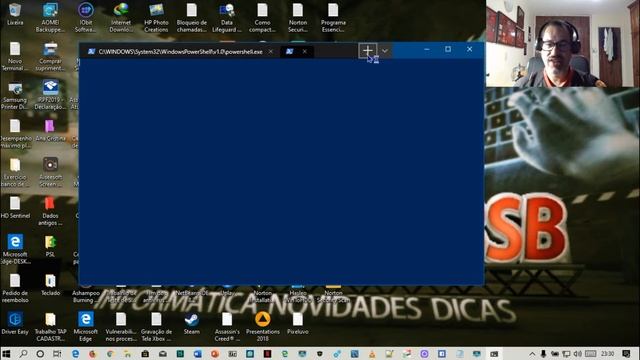640x360 pixels.
Task: Select the AOMEI Backupper desktop icon
Action: [x=50, y=18]
